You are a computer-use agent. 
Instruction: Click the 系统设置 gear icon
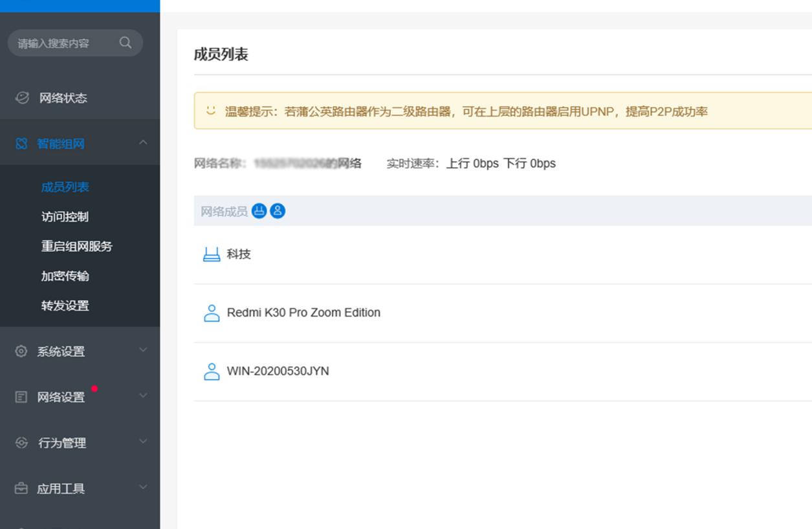click(x=22, y=351)
